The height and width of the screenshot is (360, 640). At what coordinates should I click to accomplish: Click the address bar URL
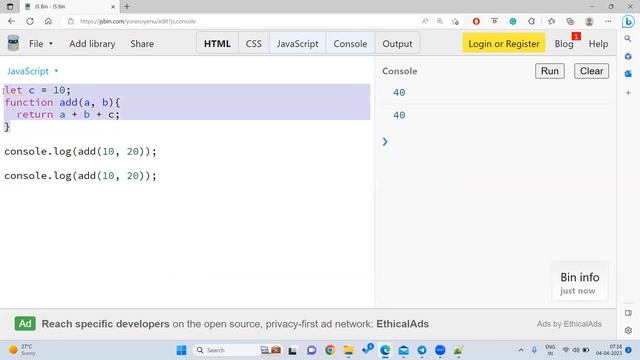point(138,21)
